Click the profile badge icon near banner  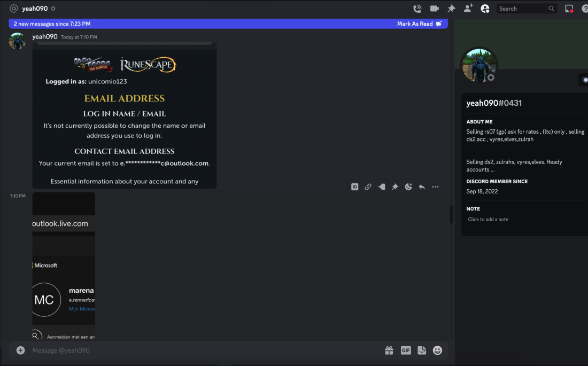585,80
